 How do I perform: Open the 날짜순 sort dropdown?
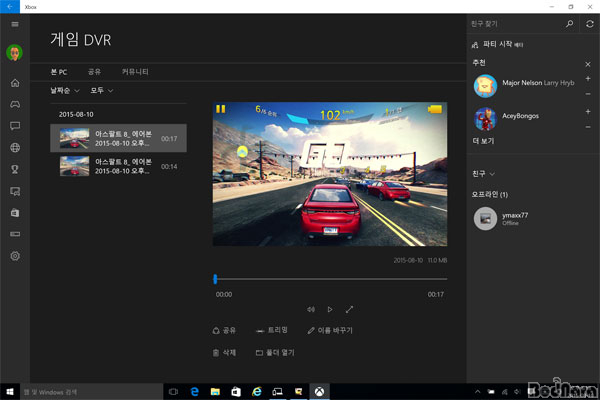click(x=65, y=90)
